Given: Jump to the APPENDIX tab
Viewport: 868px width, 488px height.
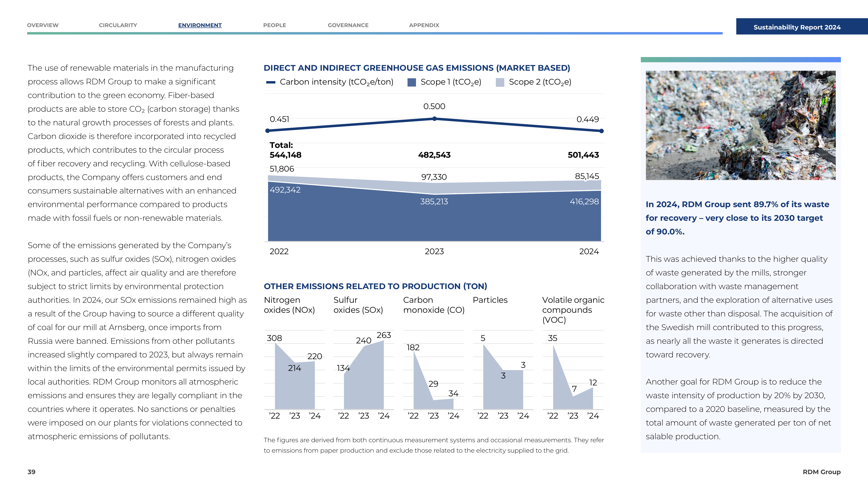Looking at the screenshot, I should tap(424, 25).
